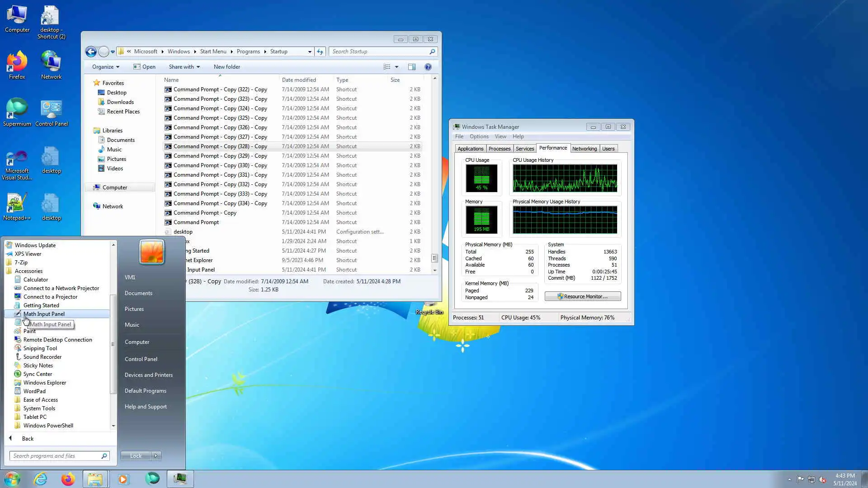Expand the System Tools folder
This screenshot has width=868, height=488.
coord(39,408)
